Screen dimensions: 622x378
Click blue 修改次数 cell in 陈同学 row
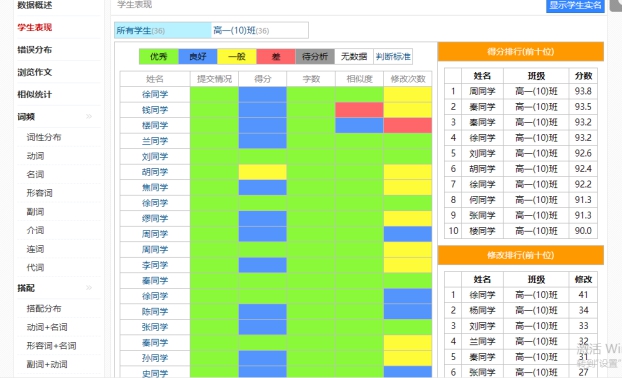tap(408, 311)
